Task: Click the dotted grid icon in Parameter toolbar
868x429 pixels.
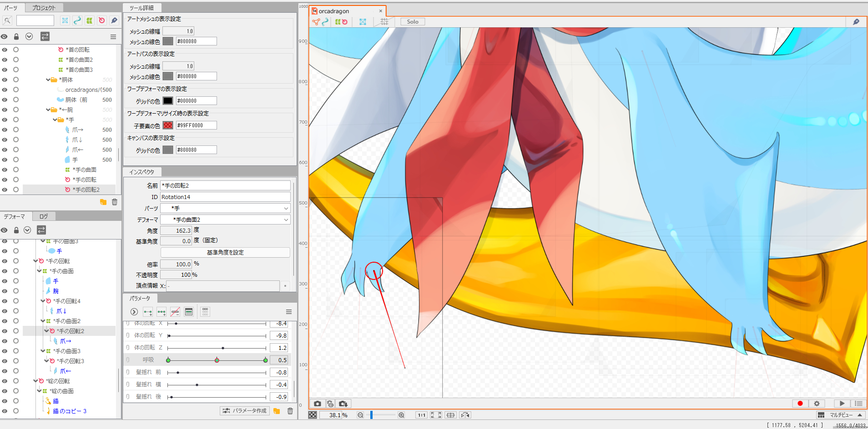Action: [205, 312]
